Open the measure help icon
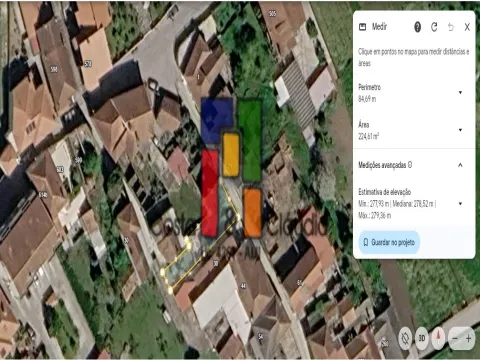Screen dimensions: 480x360 pos(417,27)
